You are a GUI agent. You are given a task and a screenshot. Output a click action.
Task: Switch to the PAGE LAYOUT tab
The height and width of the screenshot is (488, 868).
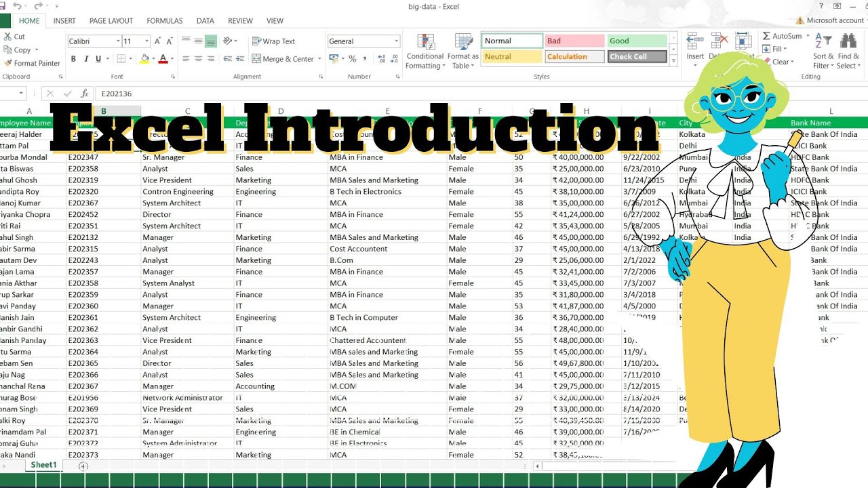pyautogui.click(x=111, y=21)
